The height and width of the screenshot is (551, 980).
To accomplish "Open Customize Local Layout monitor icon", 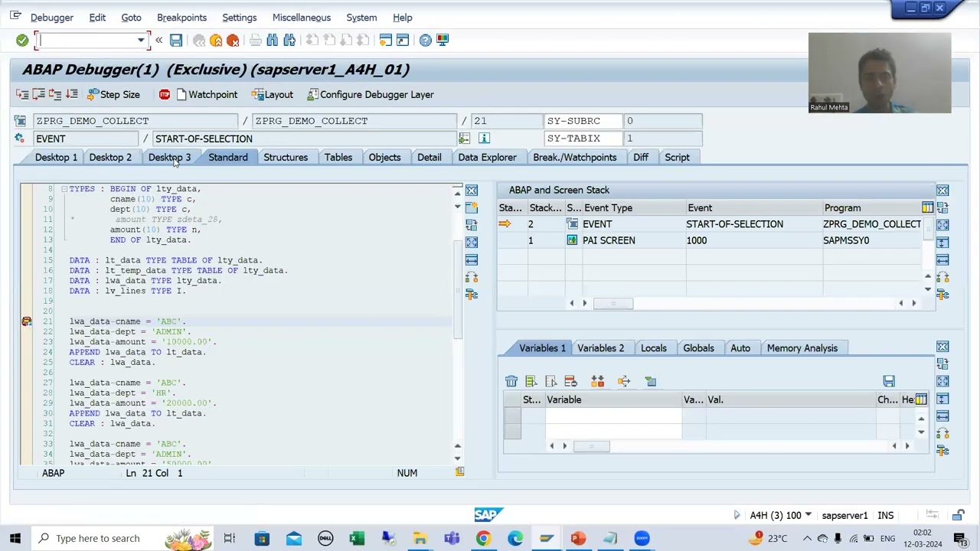I will [x=443, y=40].
